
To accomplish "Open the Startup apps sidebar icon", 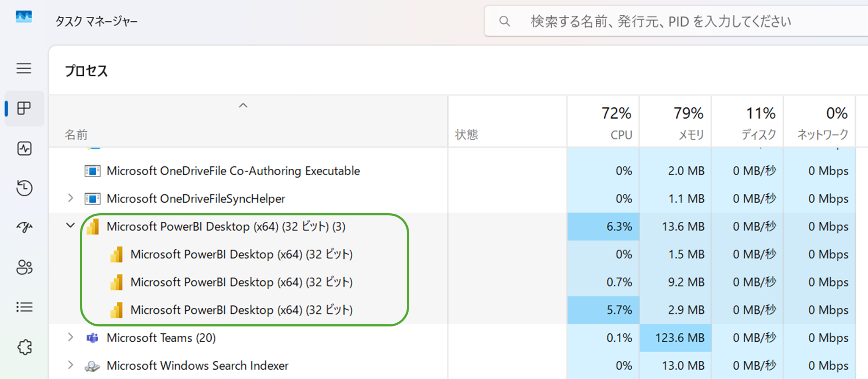I will pyautogui.click(x=24, y=228).
